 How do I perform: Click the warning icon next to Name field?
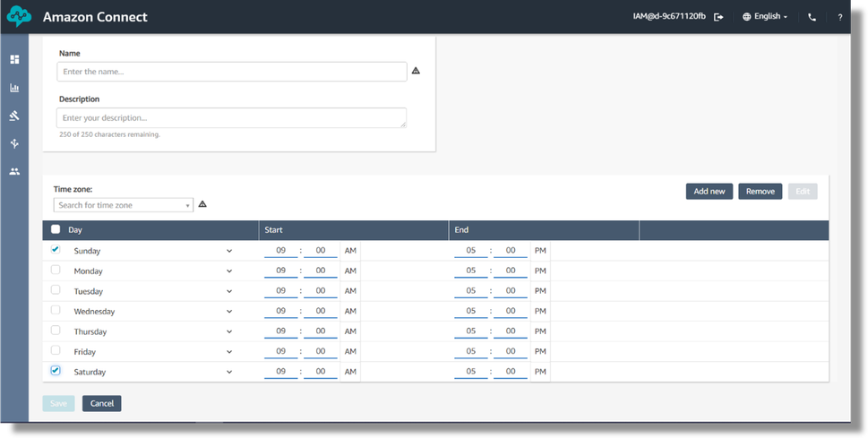coord(416,71)
